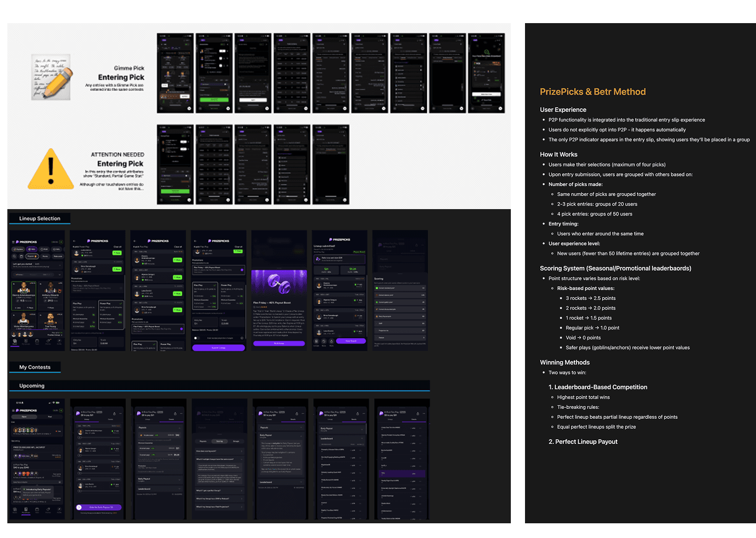Tap the Board icon in the Lineup Selection bottom nav
This screenshot has width=756, height=538.
(x=15, y=341)
